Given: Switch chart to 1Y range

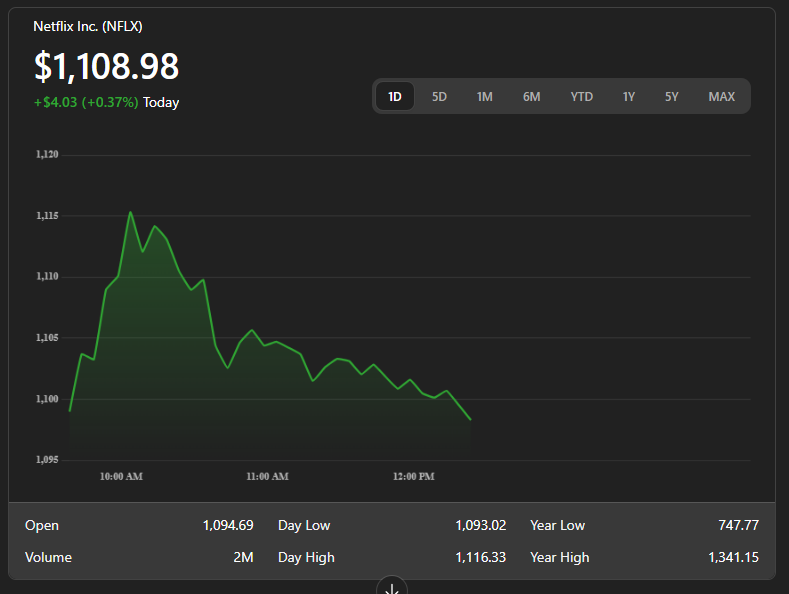Looking at the screenshot, I should pyautogui.click(x=628, y=96).
